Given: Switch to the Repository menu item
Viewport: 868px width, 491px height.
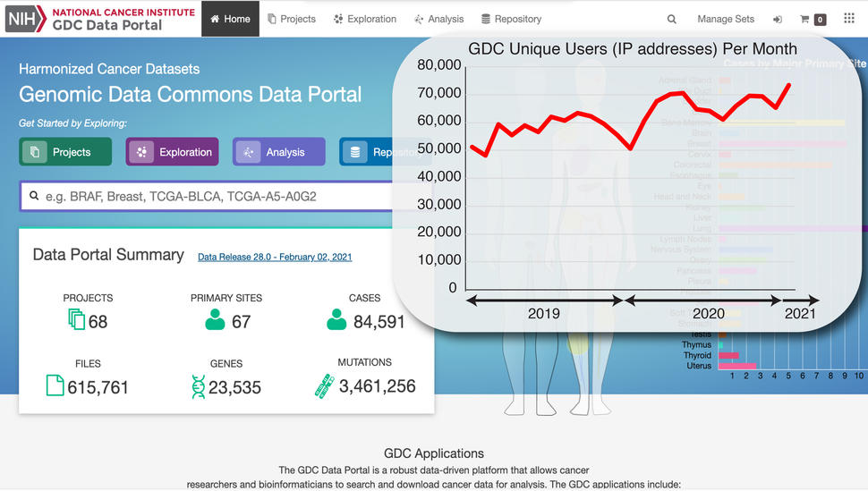Looking at the screenshot, I should click(x=511, y=19).
